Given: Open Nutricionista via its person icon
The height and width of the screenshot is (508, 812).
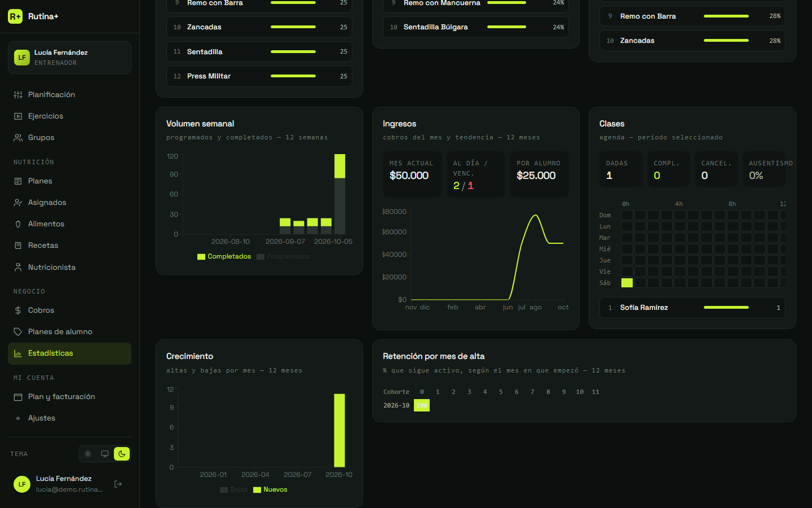Looking at the screenshot, I should click(18, 268).
